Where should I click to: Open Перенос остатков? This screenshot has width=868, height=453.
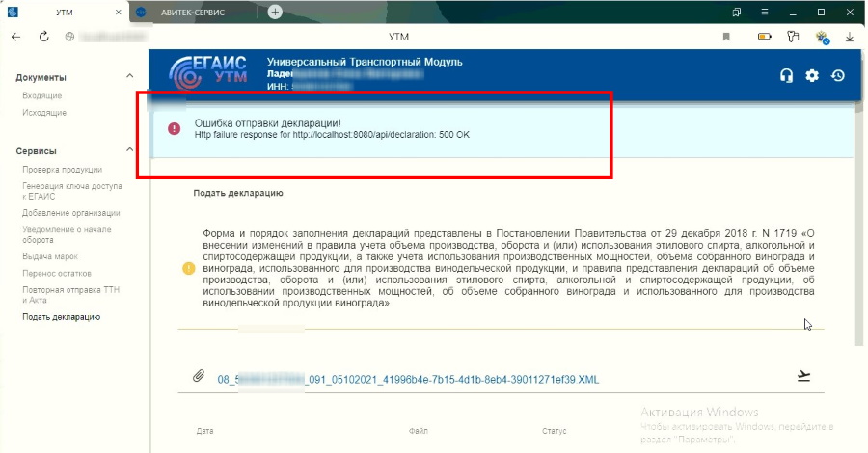pyautogui.click(x=57, y=273)
